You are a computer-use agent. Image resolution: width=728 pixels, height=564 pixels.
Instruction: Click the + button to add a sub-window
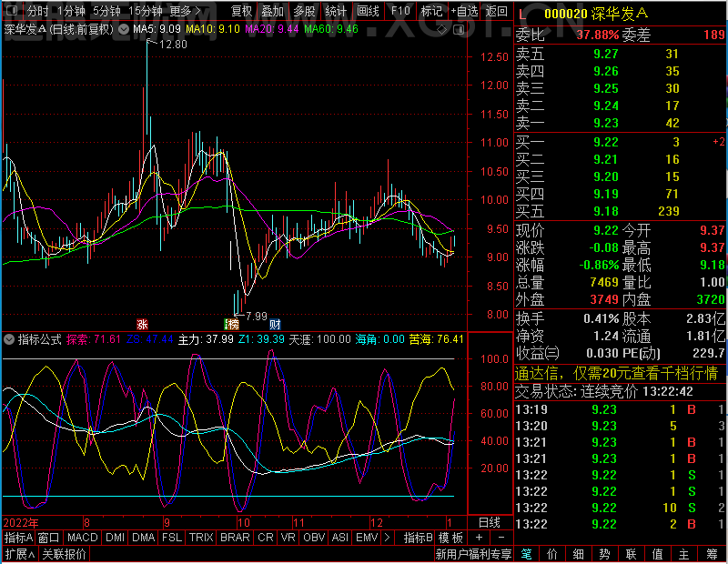pos(480,538)
